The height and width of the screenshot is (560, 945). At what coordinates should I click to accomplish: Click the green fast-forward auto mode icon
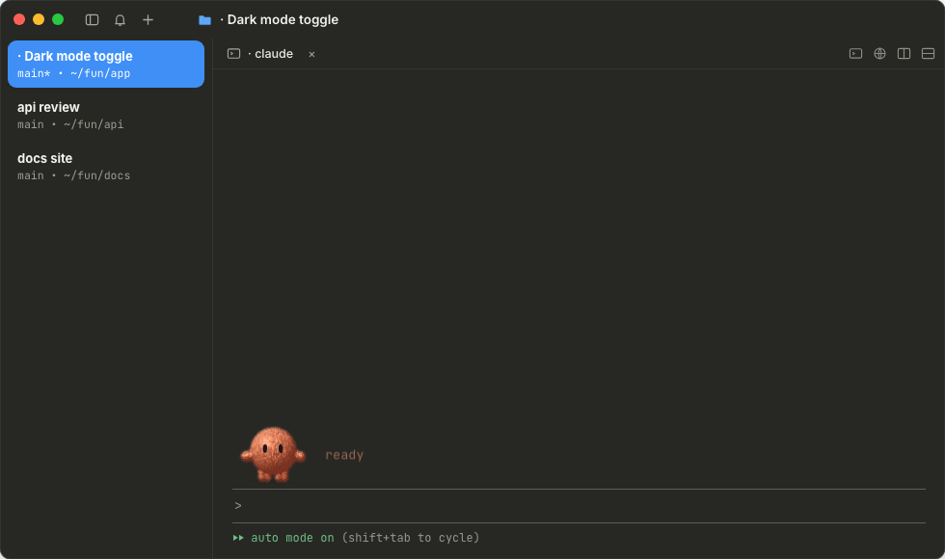pos(239,538)
